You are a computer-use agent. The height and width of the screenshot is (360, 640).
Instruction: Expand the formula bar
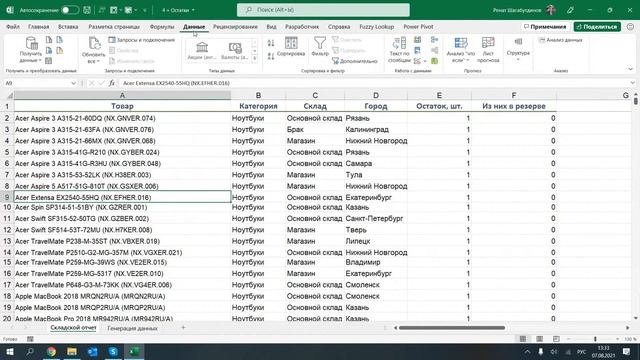pos(632,83)
